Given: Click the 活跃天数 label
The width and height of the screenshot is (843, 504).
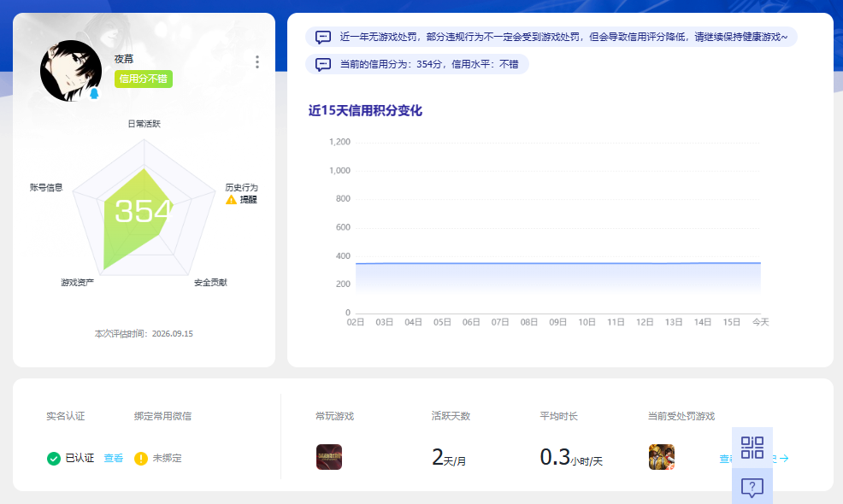Looking at the screenshot, I should [451, 416].
